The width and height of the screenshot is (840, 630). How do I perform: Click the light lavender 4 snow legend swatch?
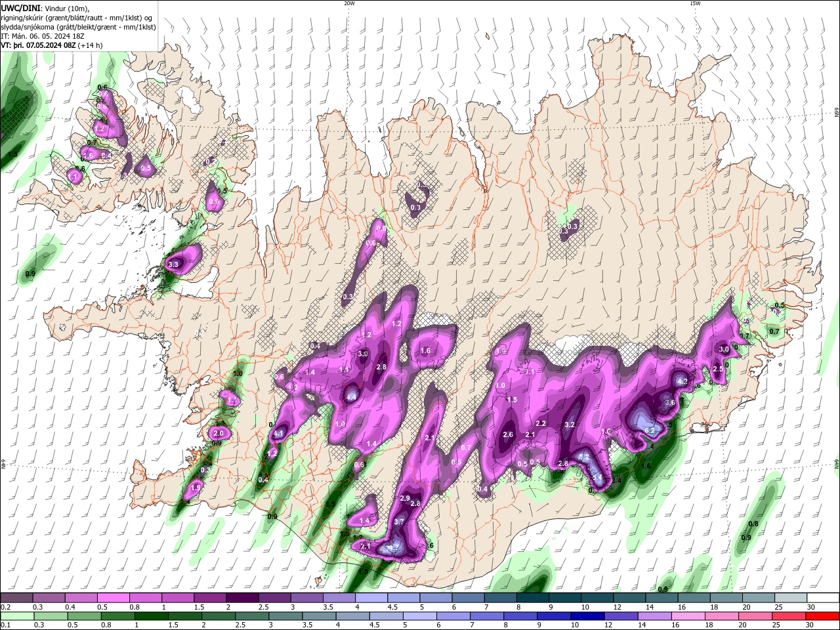tap(371, 598)
